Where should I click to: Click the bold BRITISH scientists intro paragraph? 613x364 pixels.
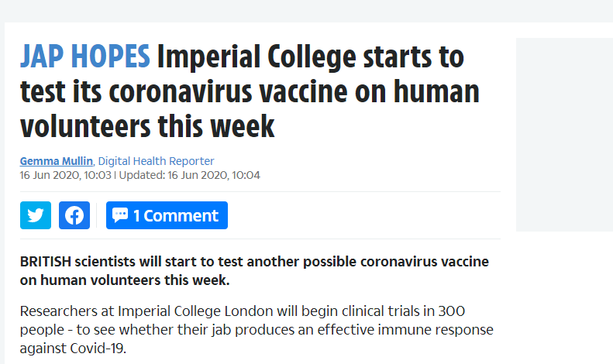[x=254, y=270]
